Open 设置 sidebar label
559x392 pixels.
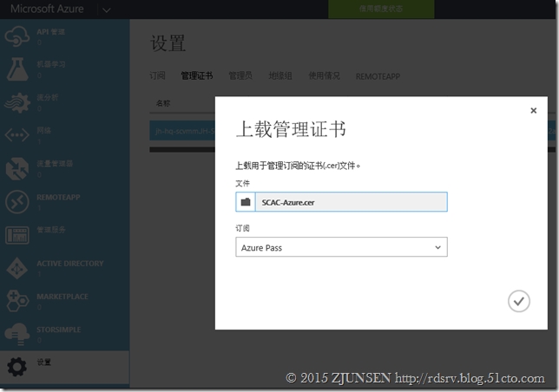tap(44, 363)
